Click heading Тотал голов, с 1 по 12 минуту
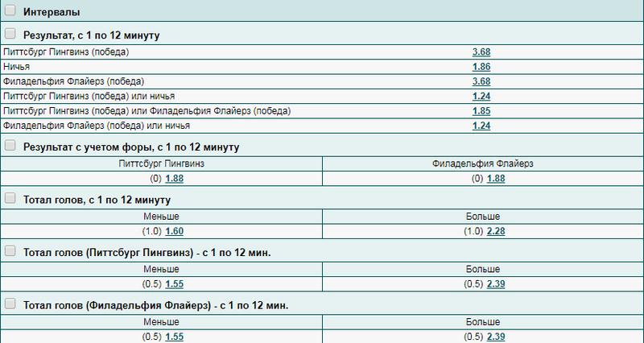The image size is (644, 343). tap(97, 200)
